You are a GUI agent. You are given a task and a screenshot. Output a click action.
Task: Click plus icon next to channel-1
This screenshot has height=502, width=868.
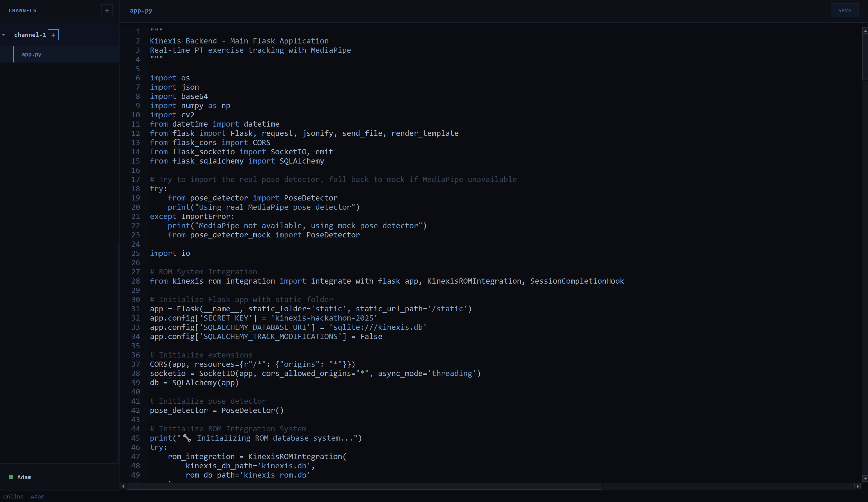pyautogui.click(x=53, y=35)
